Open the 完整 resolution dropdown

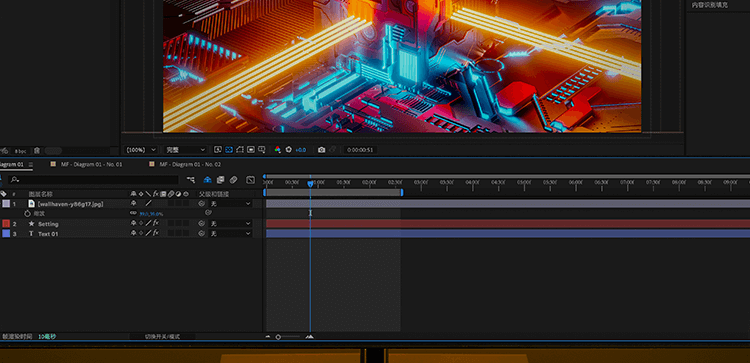click(x=185, y=150)
